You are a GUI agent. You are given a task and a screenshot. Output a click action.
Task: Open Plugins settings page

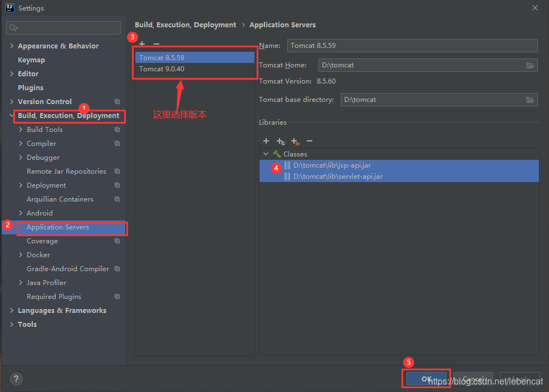tap(31, 88)
